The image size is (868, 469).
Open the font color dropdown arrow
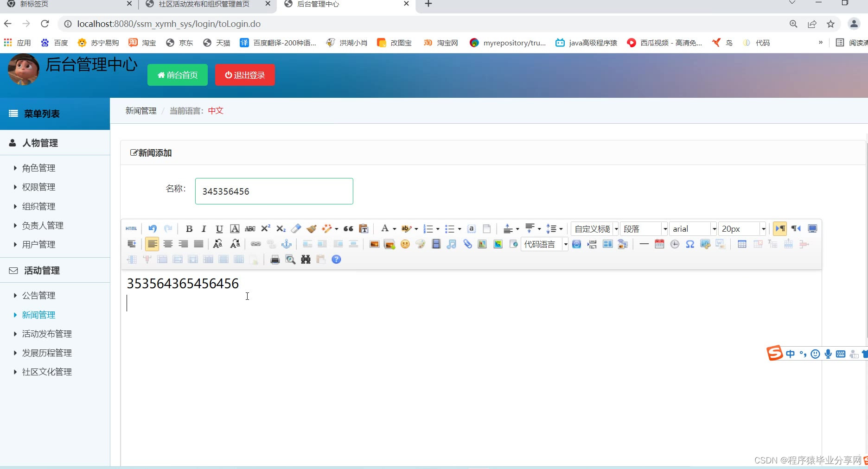click(x=395, y=229)
